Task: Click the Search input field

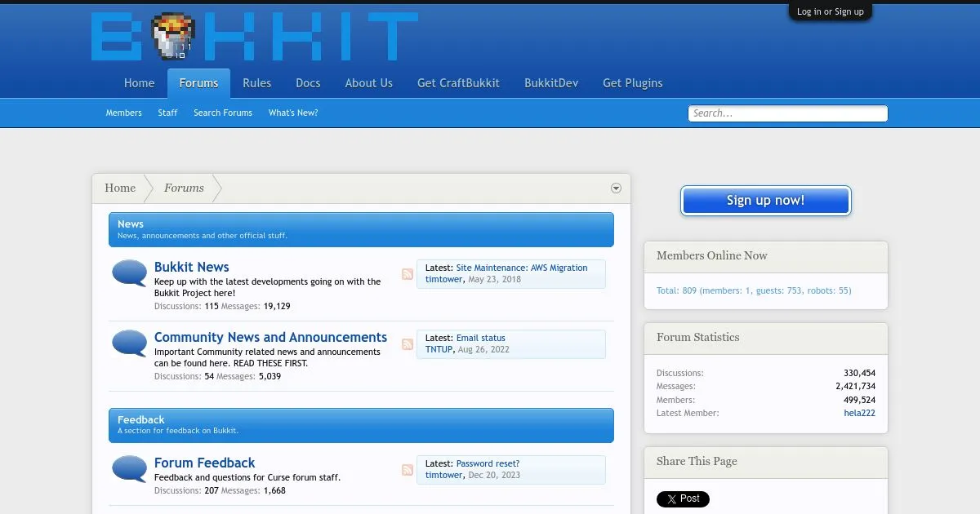Action: pyautogui.click(x=787, y=113)
